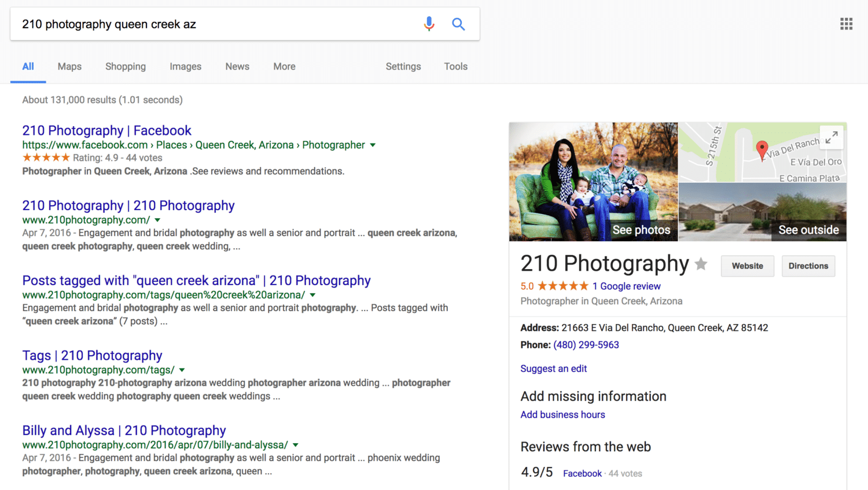
Task: Click Add business hours link
Action: (x=562, y=415)
